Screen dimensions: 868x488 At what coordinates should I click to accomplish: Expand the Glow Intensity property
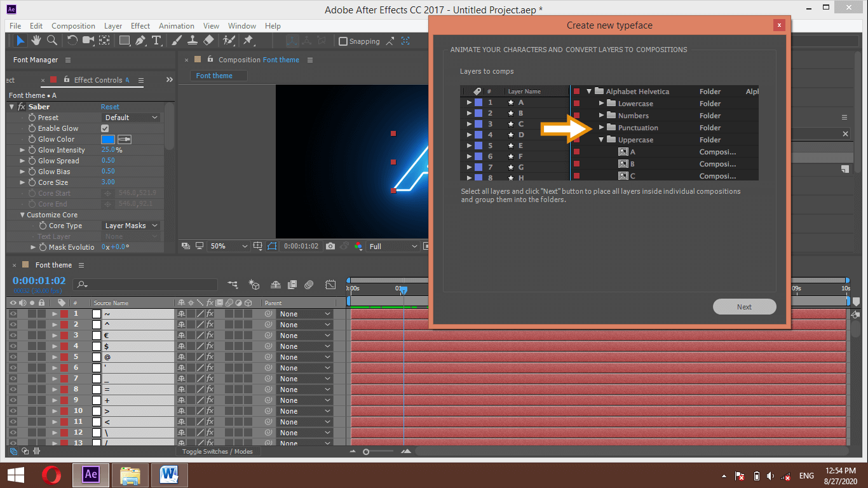pyautogui.click(x=23, y=150)
